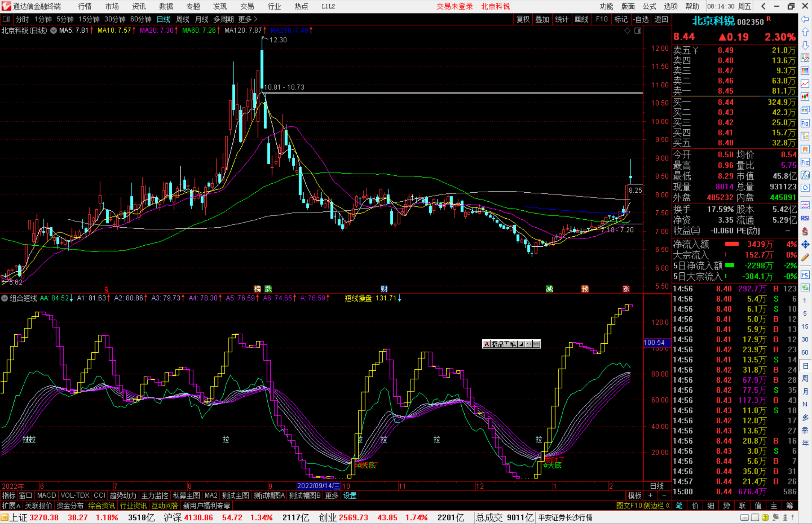
Task: Click the panel layout icon left of 分时
Action: click(x=6, y=19)
